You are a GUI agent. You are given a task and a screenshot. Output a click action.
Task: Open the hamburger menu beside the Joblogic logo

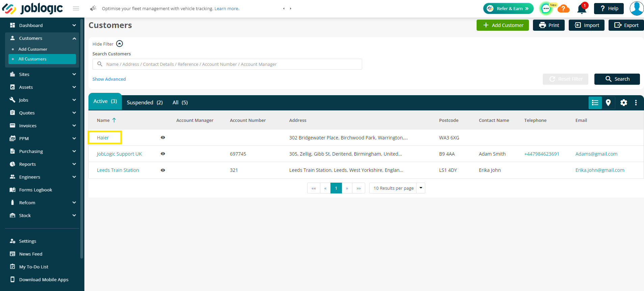click(x=76, y=8)
